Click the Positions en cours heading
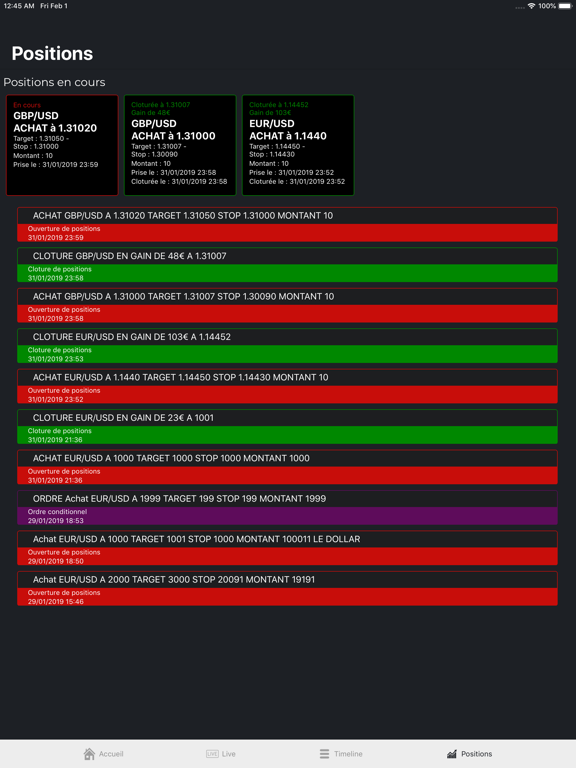Screen dimensions: 576x768 pos(54,82)
